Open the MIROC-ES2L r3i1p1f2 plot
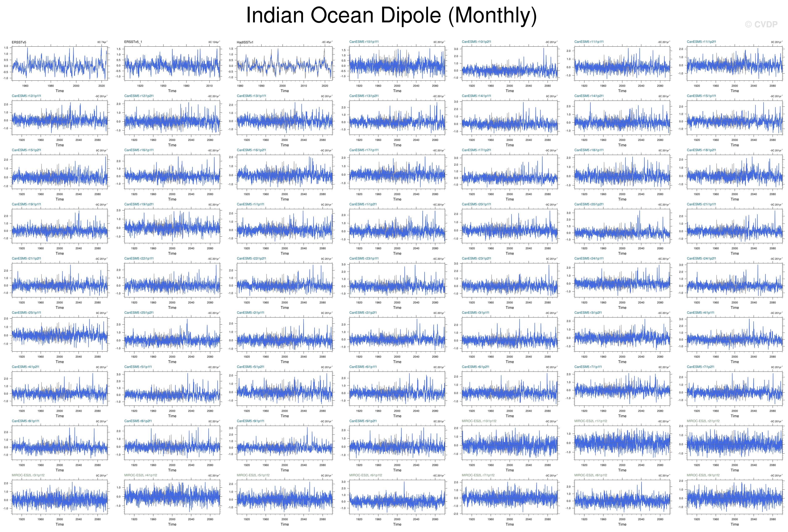The image size is (788, 532). pyautogui.click(x=60, y=497)
